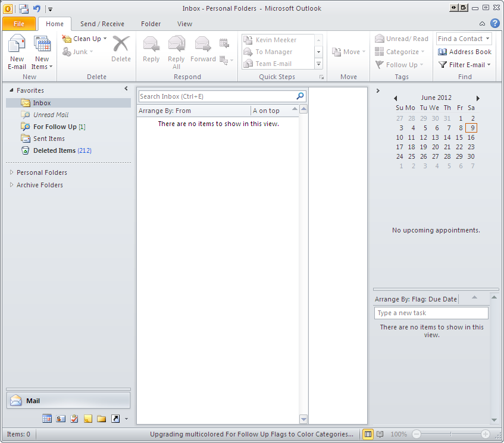
Task: Select the Deleted Items folder
Action: coord(54,150)
